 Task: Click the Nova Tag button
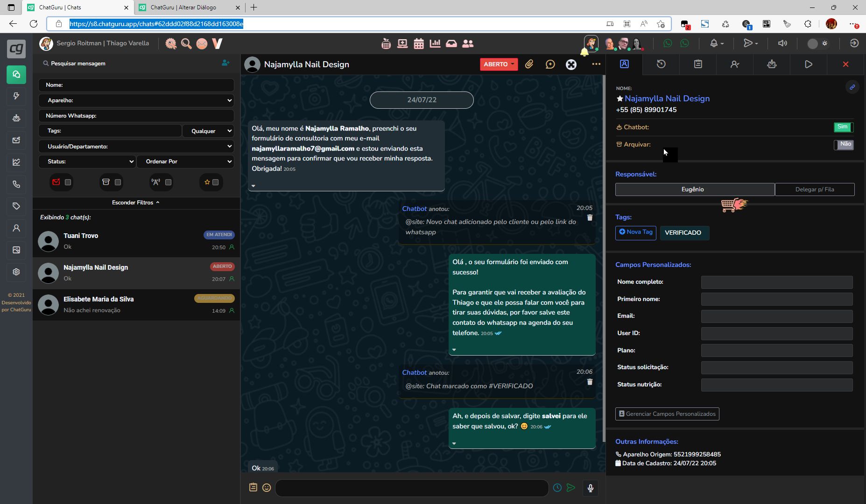tap(636, 232)
